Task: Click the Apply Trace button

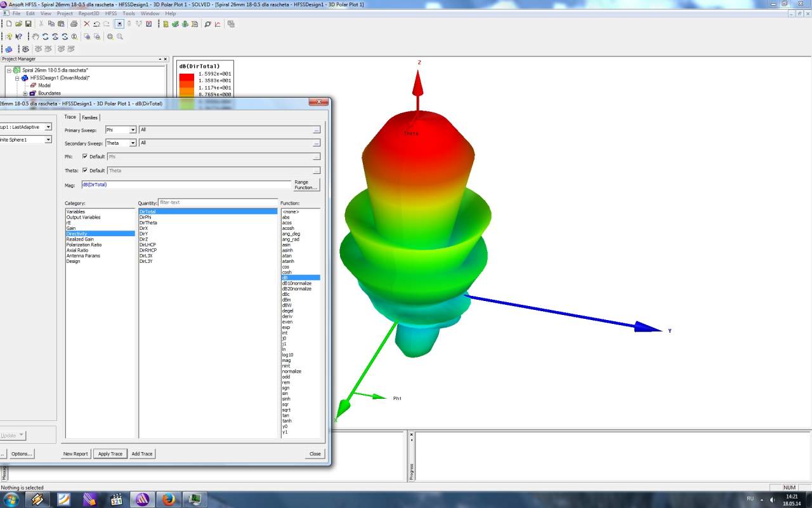Action: click(x=110, y=453)
